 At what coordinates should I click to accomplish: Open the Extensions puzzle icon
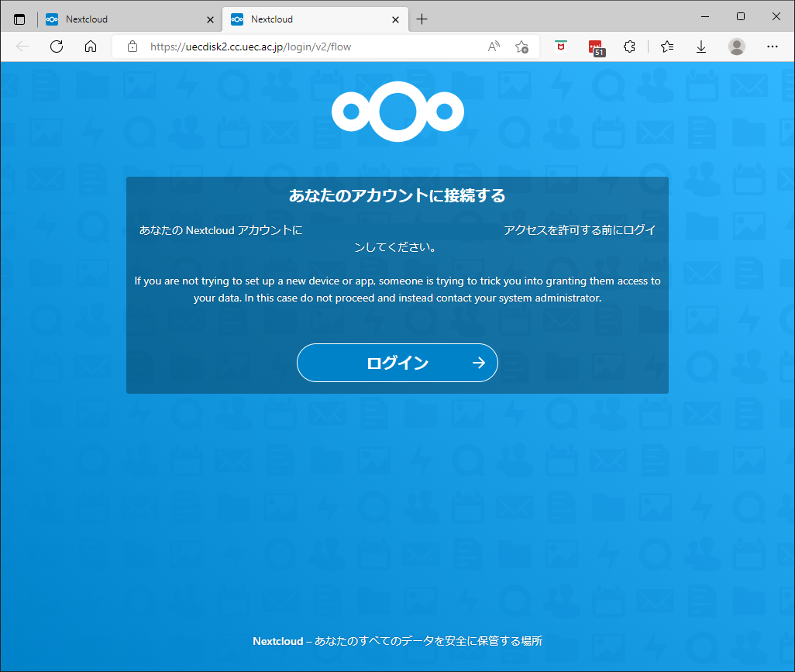pos(629,47)
